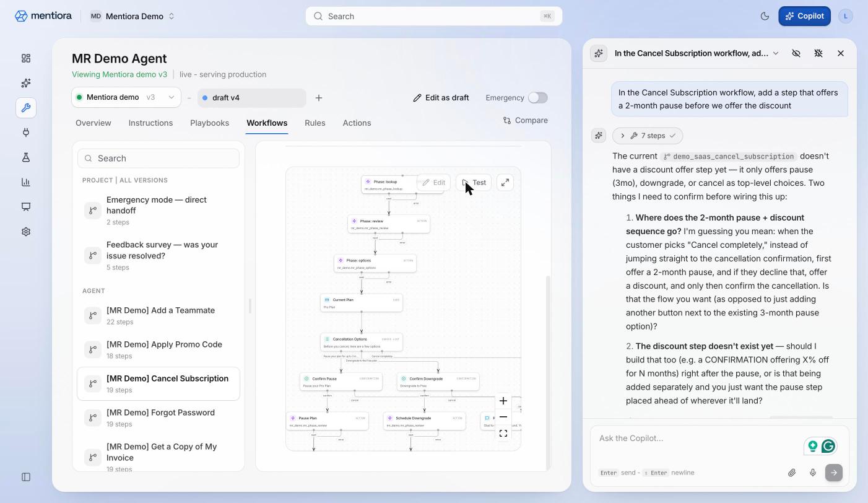The width and height of the screenshot is (868, 503).
Task: Open the plug integrations icon in sidebar
Action: point(26,133)
